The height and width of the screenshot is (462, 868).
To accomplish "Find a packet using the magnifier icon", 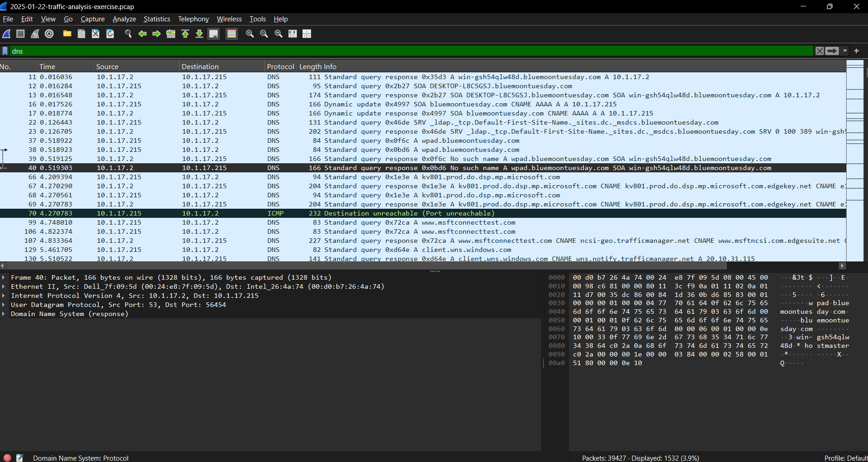I will [x=128, y=34].
